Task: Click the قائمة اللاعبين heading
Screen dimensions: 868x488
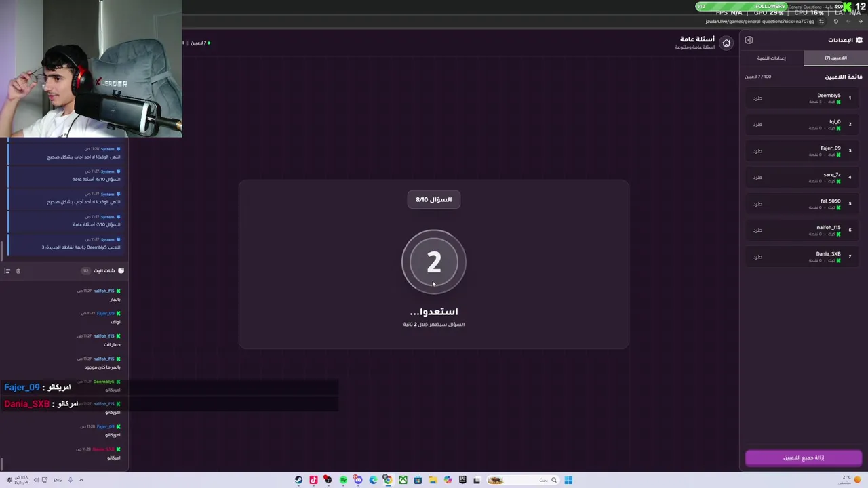Action: coord(844,77)
